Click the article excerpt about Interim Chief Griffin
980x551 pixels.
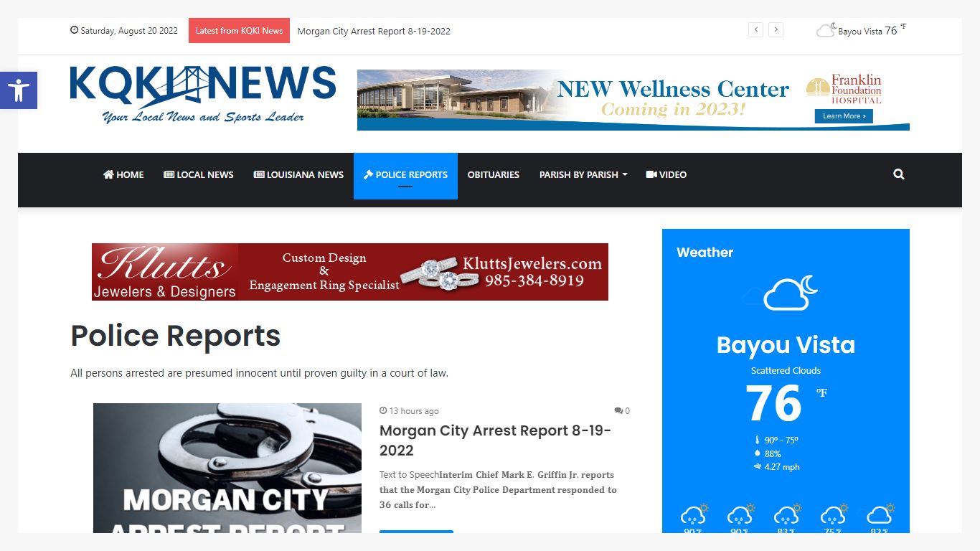[498, 490]
